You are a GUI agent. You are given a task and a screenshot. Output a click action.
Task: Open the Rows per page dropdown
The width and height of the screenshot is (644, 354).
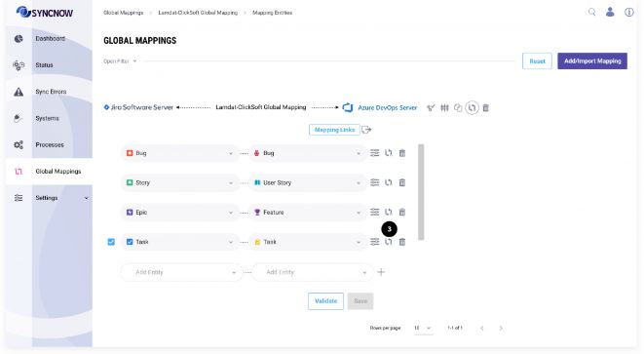point(423,328)
